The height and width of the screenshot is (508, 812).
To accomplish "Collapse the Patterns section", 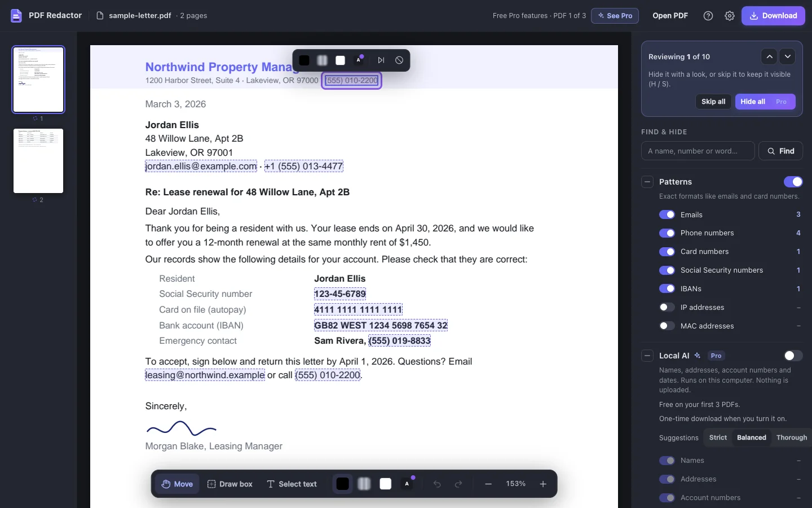I will (x=647, y=182).
